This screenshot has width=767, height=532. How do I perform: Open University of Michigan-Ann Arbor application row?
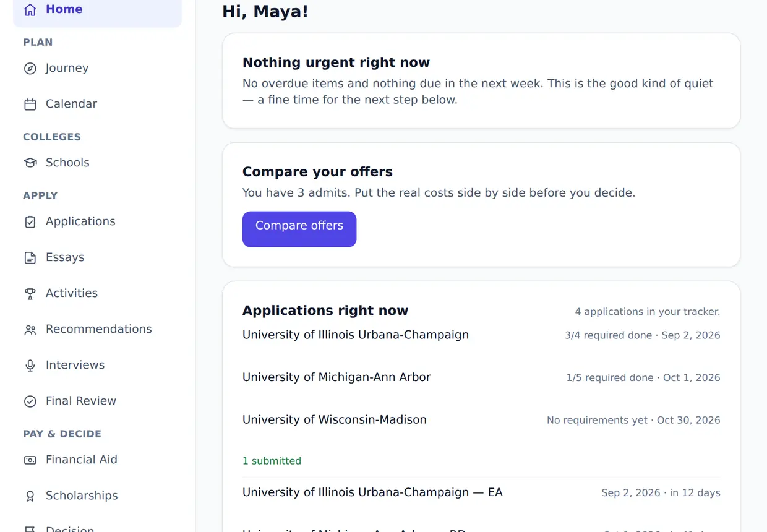(x=481, y=377)
